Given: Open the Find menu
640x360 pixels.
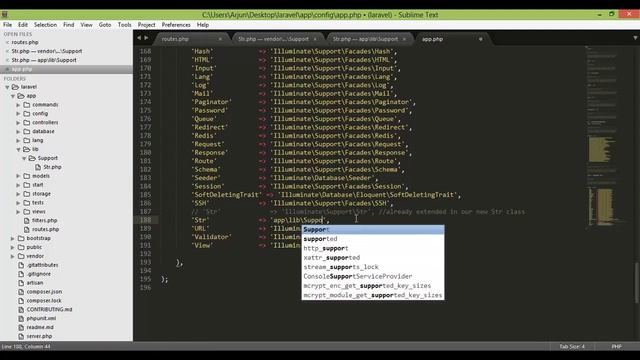Looking at the screenshot, I should point(69,25).
